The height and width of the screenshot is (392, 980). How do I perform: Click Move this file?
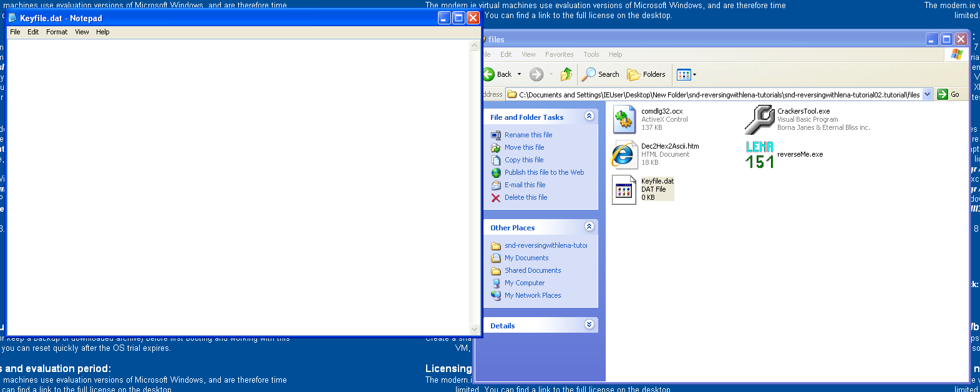[x=525, y=147]
